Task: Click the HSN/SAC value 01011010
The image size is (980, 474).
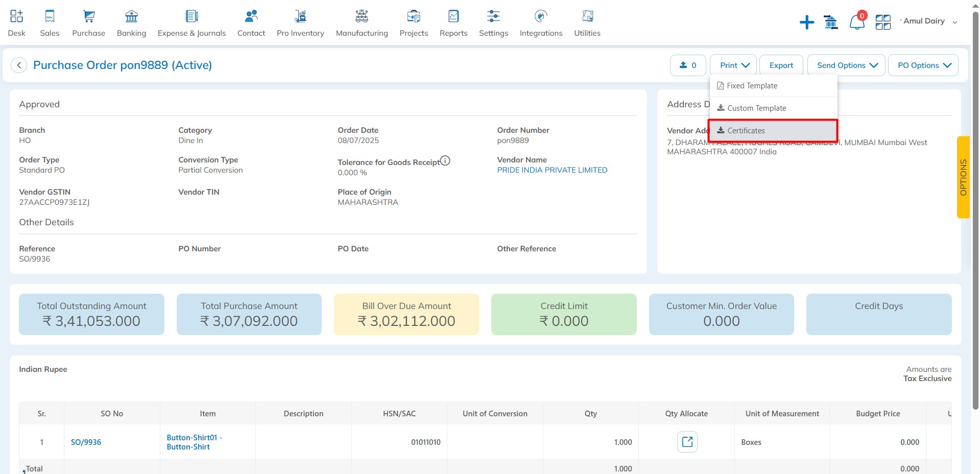Action: point(426,442)
